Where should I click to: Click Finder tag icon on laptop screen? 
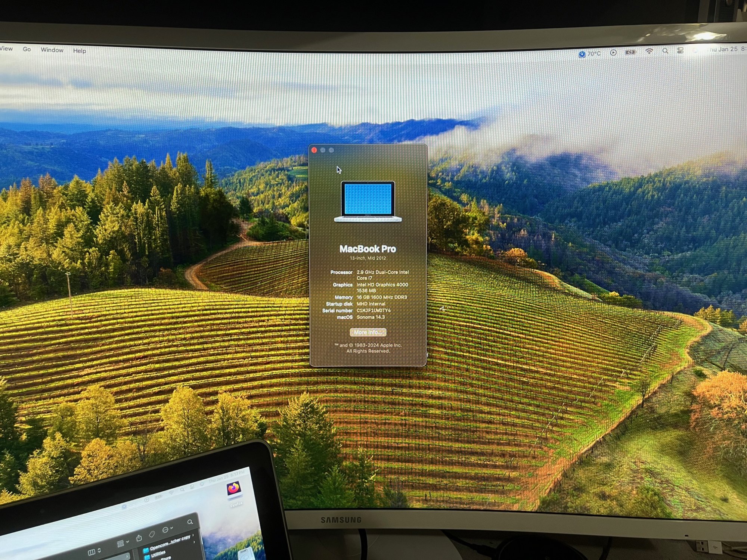pos(152,534)
